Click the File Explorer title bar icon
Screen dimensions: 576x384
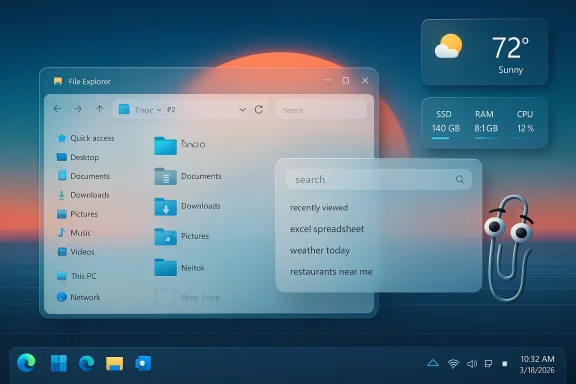[58, 81]
